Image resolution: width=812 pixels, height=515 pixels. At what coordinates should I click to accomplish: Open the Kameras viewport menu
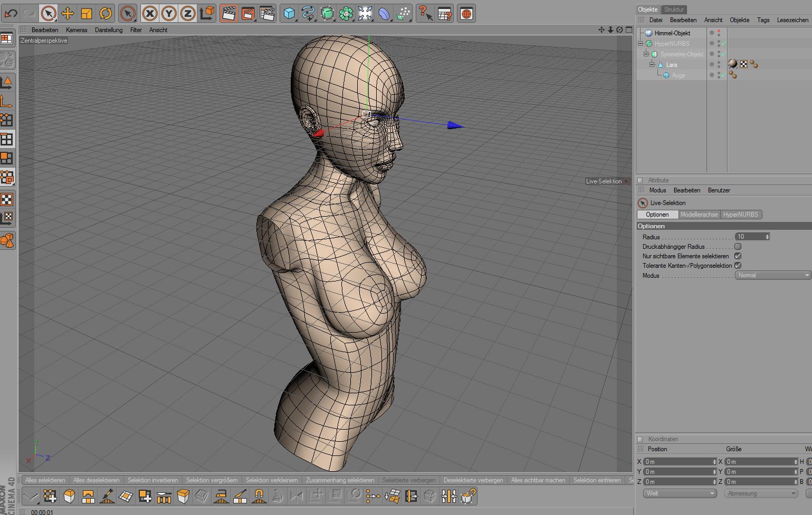tap(77, 30)
